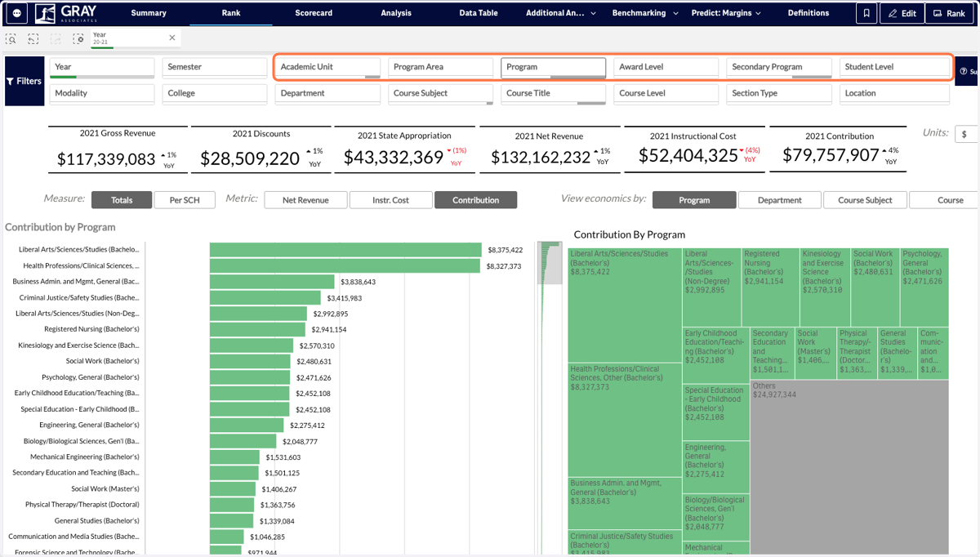The width and height of the screenshot is (980, 557).
Task: Click the Mechanical Engineering (Bachelor's) bar label
Action: 85,457
